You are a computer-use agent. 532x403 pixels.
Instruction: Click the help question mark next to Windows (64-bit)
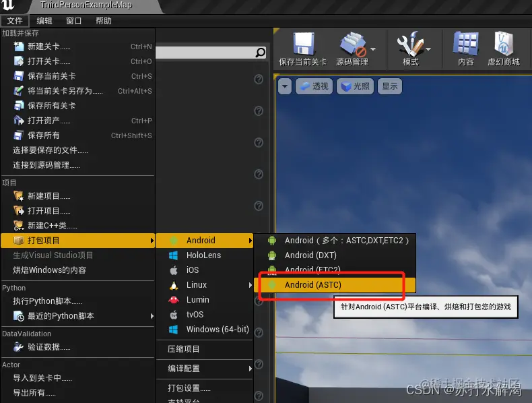259,332
